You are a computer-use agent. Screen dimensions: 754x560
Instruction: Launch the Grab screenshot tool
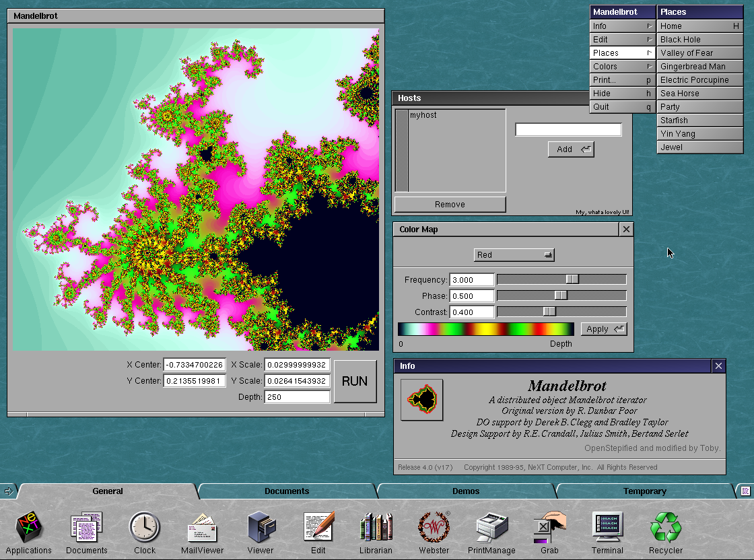click(x=549, y=527)
